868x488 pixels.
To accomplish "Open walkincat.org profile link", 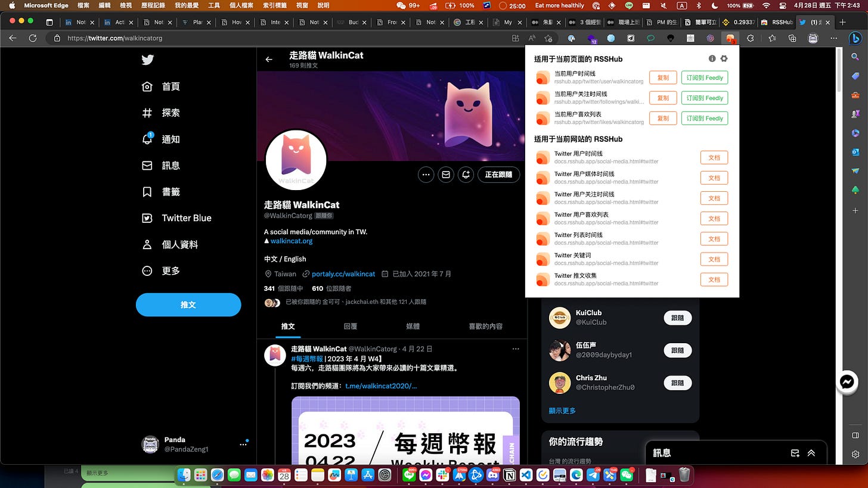I will coord(292,241).
